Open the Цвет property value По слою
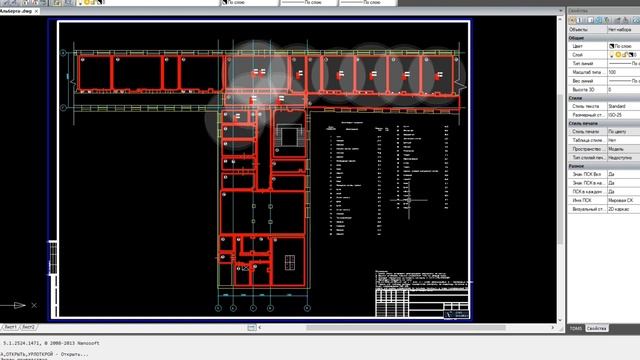Viewport: 640px width, 360px height. [624, 46]
